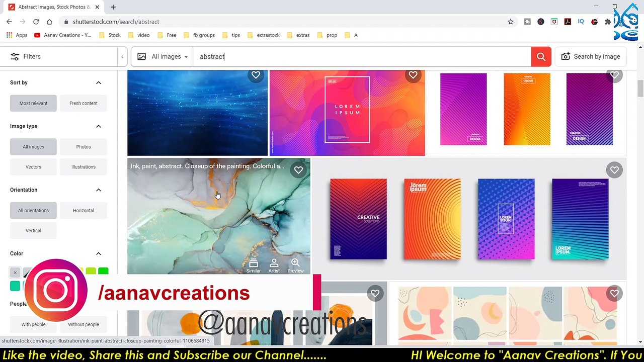Bookmark this page with the star
The width and height of the screenshot is (644, 362).
point(511,22)
